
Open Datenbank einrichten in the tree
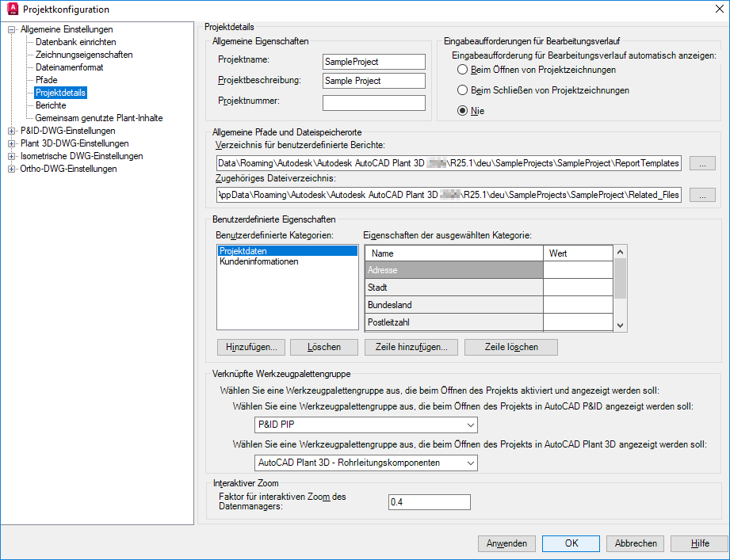pyautogui.click(x=76, y=42)
